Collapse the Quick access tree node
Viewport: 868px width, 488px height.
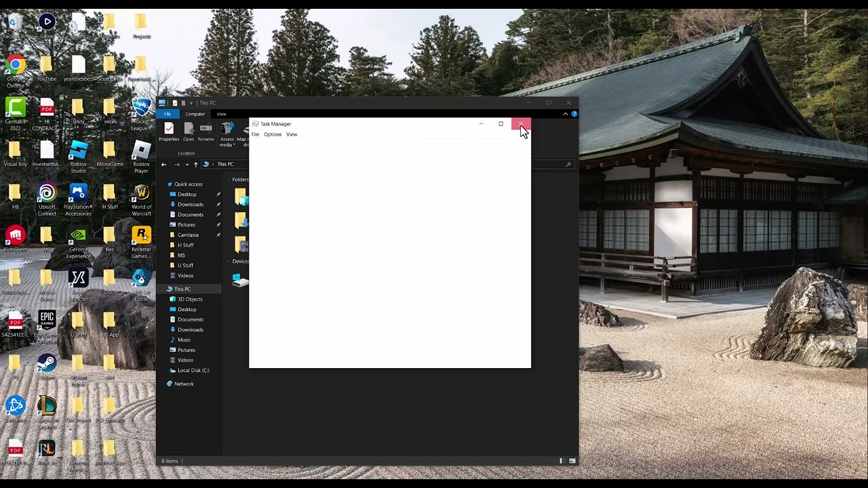coord(162,184)
